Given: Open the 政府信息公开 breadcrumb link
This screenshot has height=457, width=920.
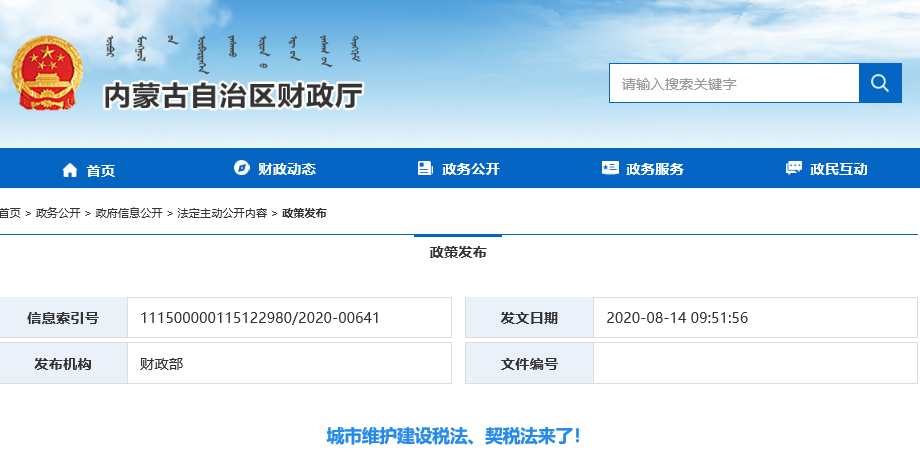Looking at the screenshot, I should (129, 213).
